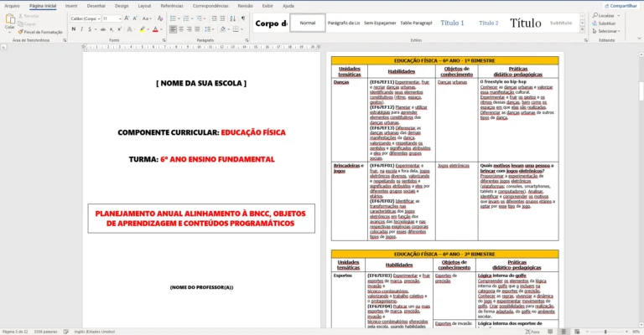Toggle show paragraph marks (¶)
The image size is (644, 335).
click(x=242, y=18)
